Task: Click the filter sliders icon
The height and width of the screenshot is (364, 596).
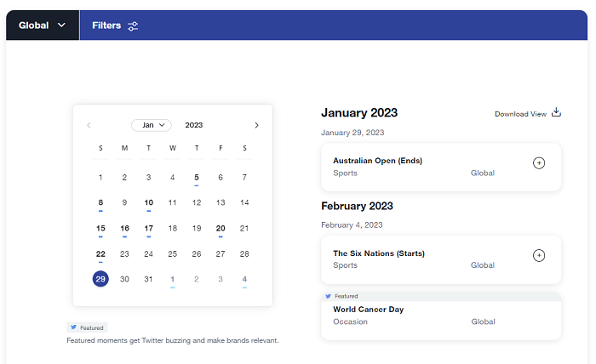Action: (x=133, y=26)
